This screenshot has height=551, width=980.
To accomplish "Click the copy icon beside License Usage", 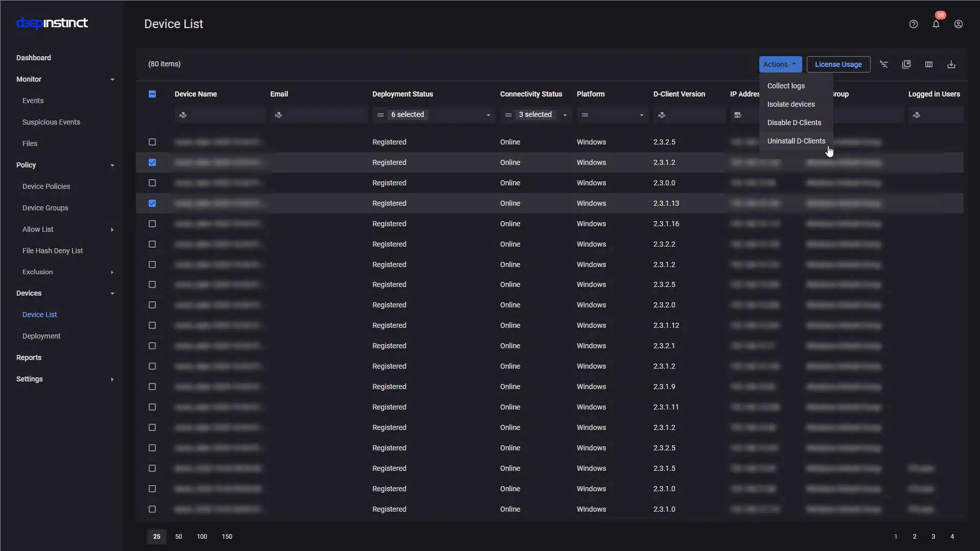I will [906, 64].
